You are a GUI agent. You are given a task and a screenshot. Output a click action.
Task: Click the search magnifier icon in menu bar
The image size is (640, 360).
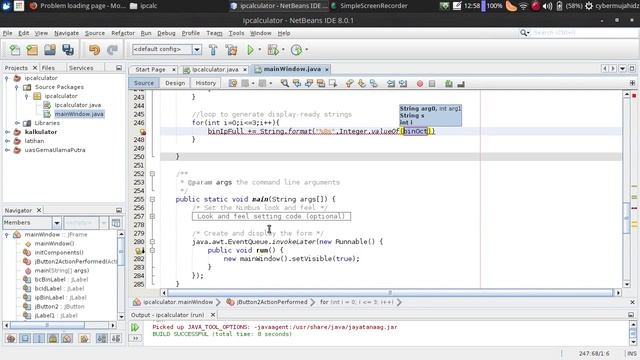[524, 33]
